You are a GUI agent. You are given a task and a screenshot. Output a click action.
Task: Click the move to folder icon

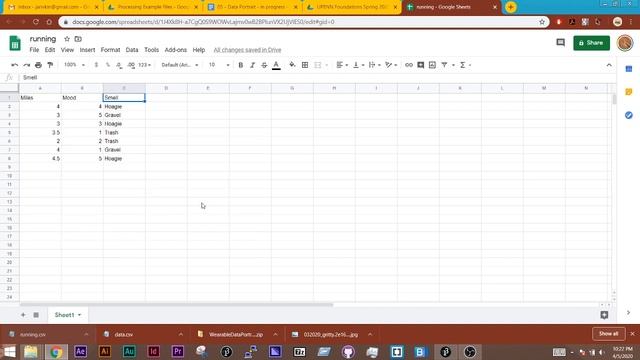pyautogui.click(x=78, y=39)
